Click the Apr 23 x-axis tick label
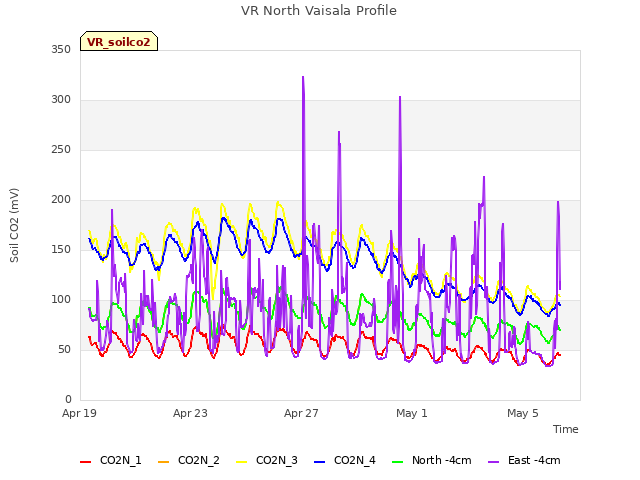The width and height of the screenshot is (640, 480). [x=190, y=413]
